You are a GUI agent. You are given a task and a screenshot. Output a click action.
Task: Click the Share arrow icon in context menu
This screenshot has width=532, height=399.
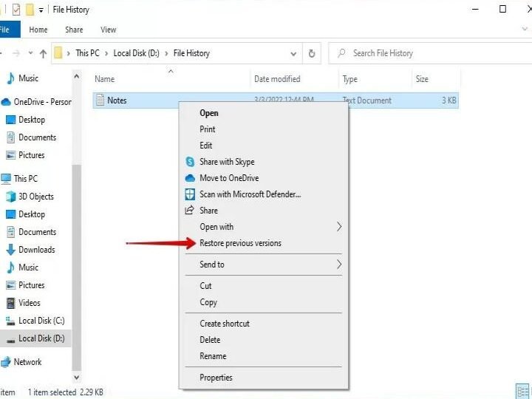point(189,211)
